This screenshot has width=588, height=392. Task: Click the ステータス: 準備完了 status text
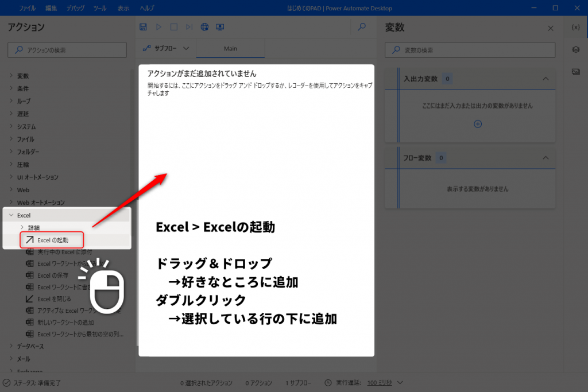(x=37, y=383)
